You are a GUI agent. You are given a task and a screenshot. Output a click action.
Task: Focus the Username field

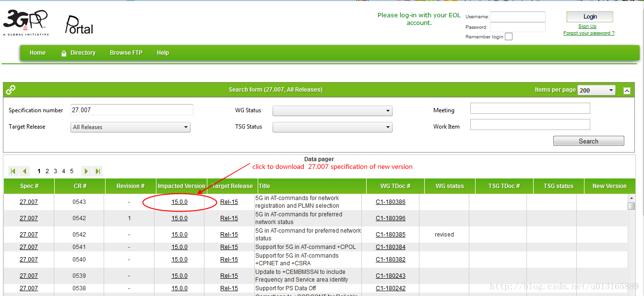518,17
